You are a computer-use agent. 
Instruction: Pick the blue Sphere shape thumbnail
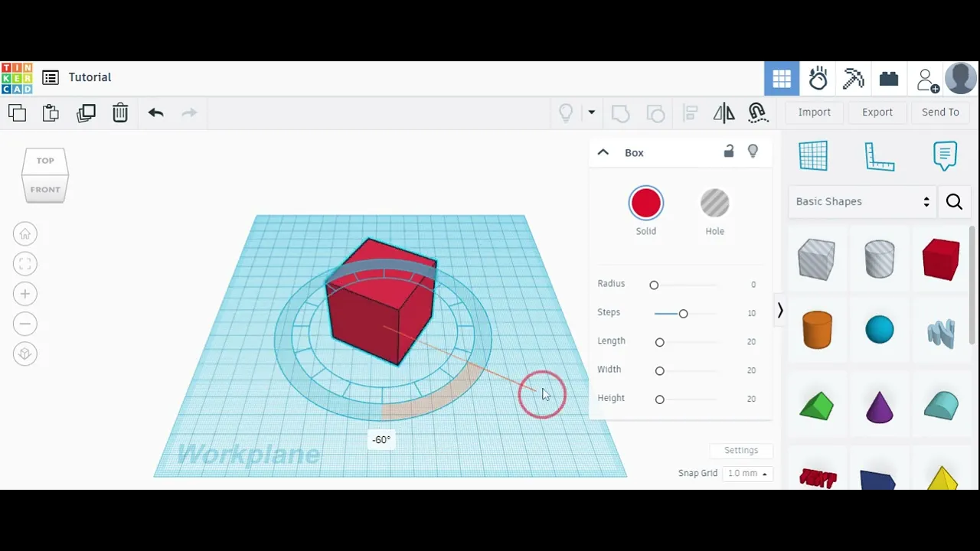pos(880,330)
